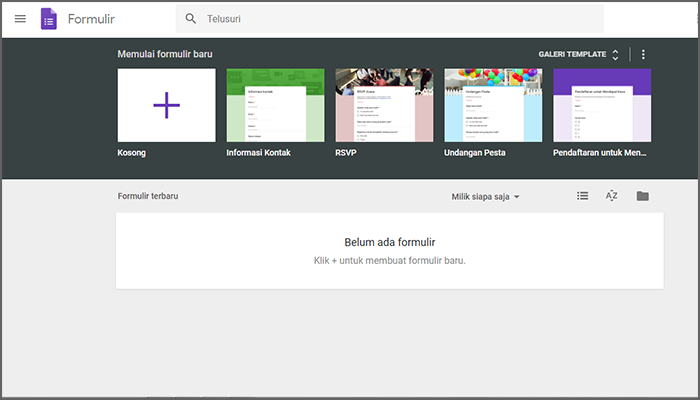Open the AZ sort options
Screen dimensions: 700x400
click(x=612, y=196)
